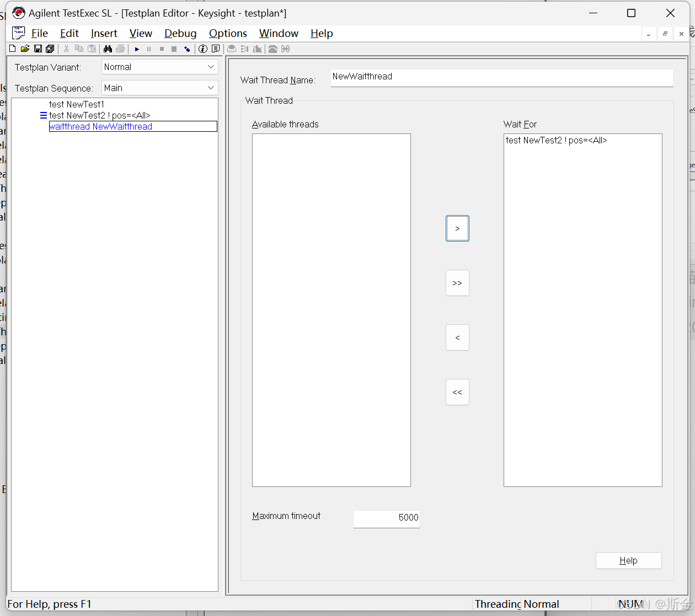Open the Debug menu

[180, 33]
